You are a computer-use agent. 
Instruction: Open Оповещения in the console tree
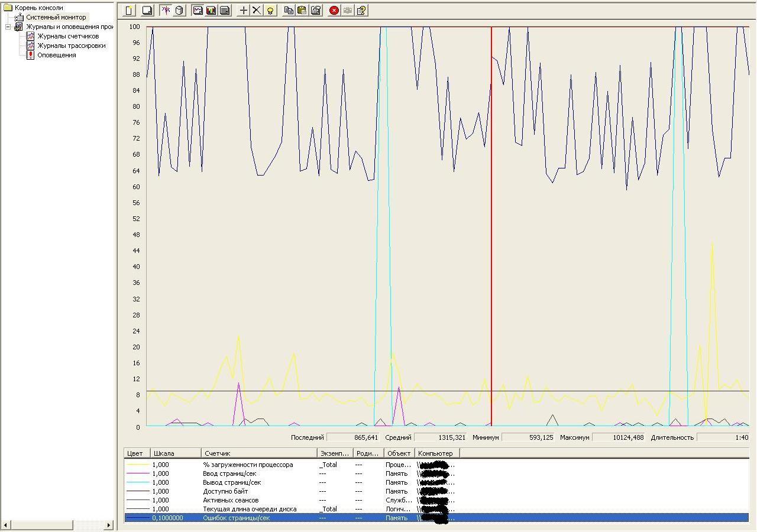pyautogui.click(x=57, y=55)
